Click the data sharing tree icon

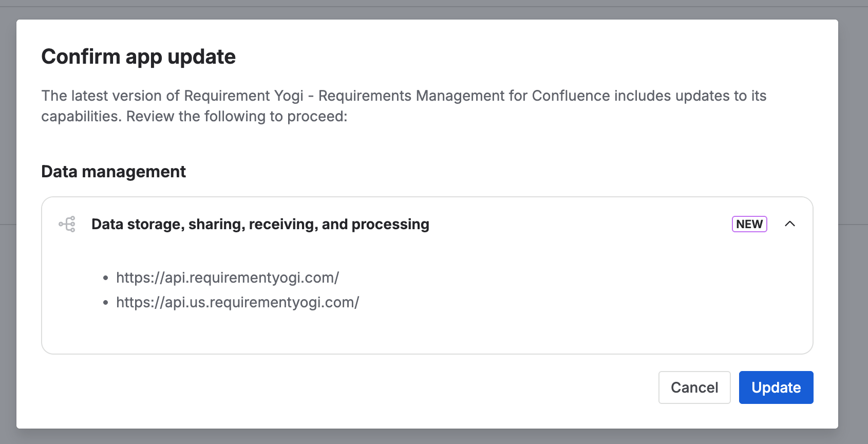(67, 224)
